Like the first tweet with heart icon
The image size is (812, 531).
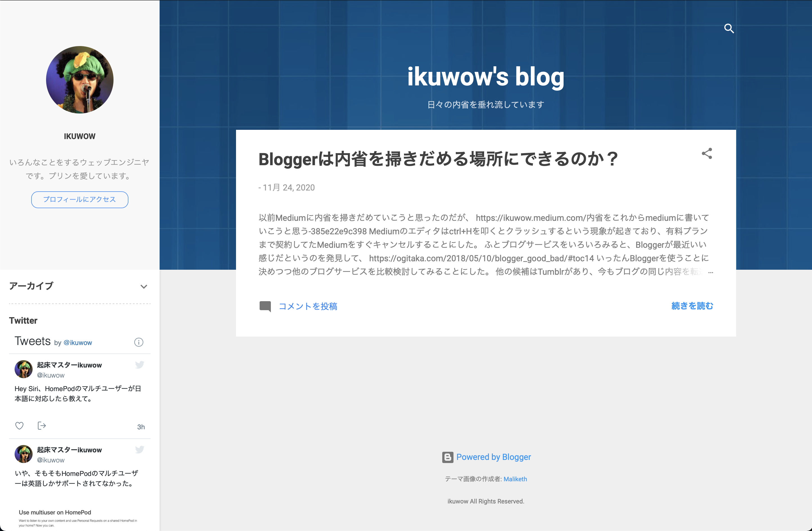point(19,426)
